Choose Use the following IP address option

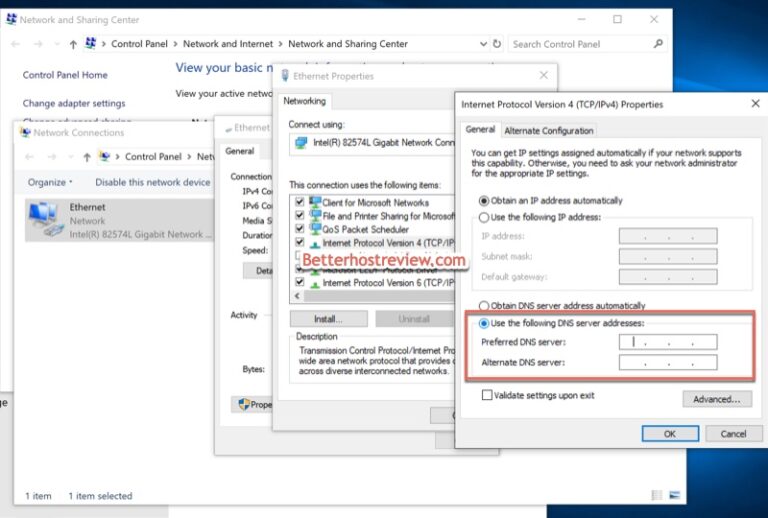tap(485, 217)
